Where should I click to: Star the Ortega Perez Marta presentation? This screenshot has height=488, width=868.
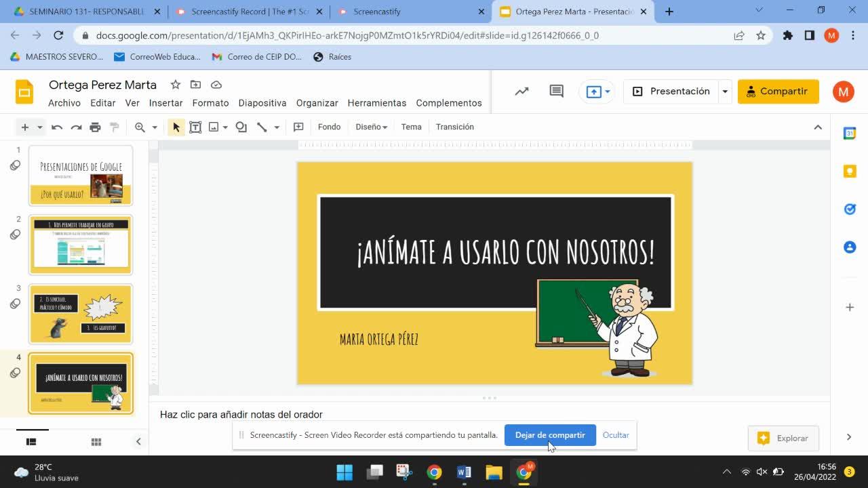tap(176, 85)
